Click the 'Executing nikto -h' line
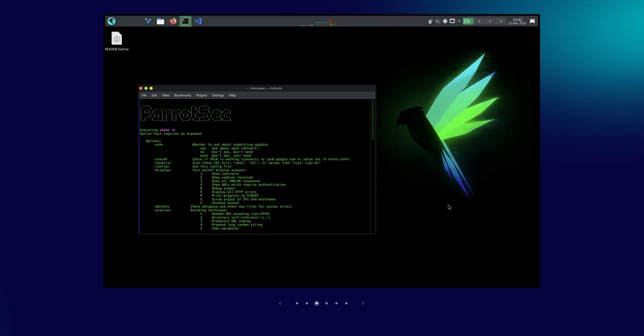644x336 pixels. [158, 130]
